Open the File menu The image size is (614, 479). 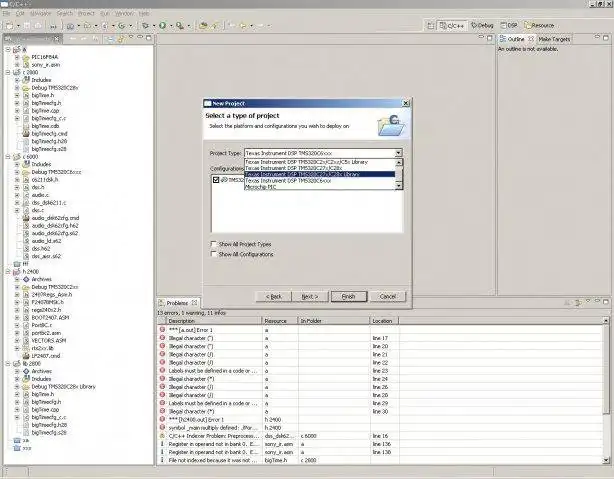[x=6, y=13]
